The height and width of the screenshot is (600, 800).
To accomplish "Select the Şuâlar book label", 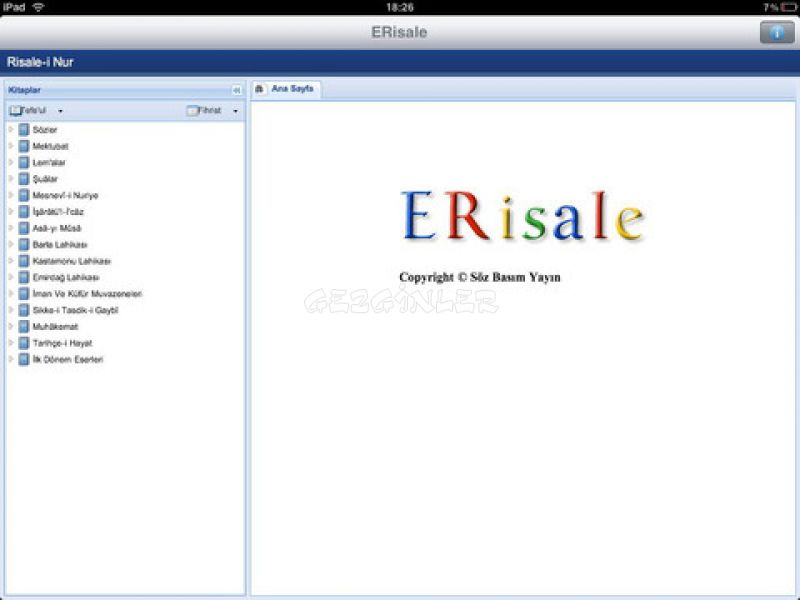I will pos(45,179).
